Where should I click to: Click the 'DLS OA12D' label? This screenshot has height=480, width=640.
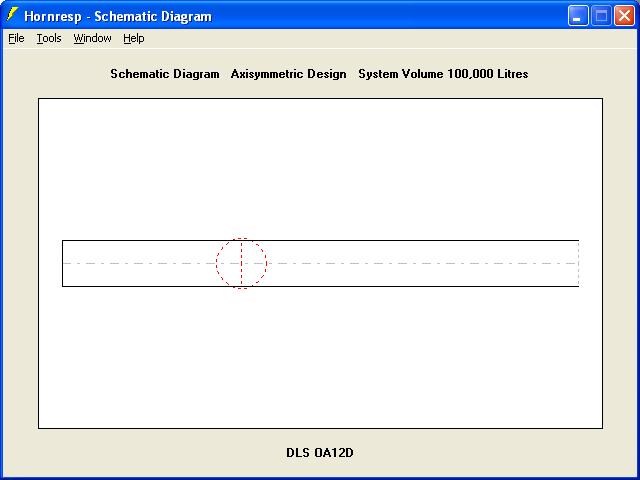click(320, 453)
